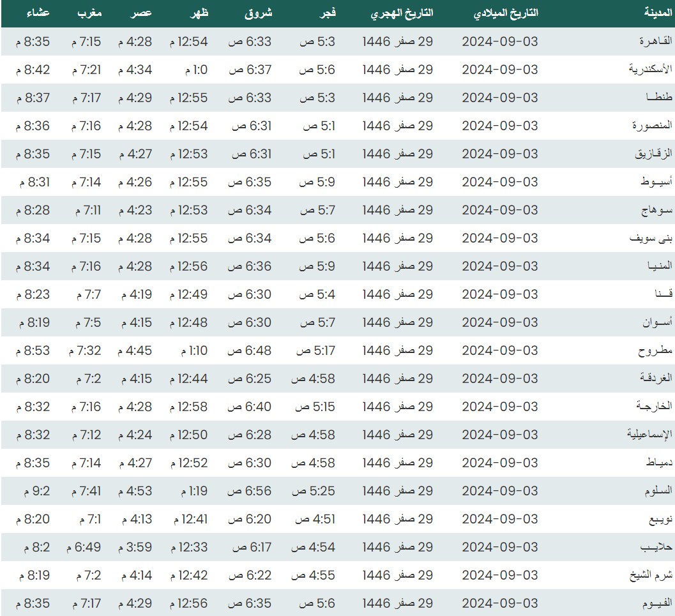This screenshot has width=675, height=616.
Task: Click the الغردقة sunrise time 6:25 ص
Action: pos(250,379)
